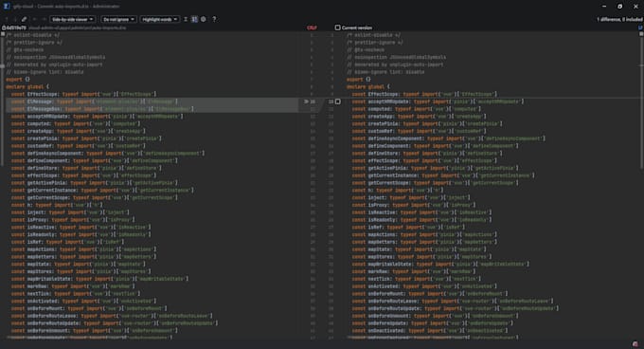Viewport: 644px width, 349px height.
Task: Click the accept chunk arrows in gutter
Action: pos(306,101)
